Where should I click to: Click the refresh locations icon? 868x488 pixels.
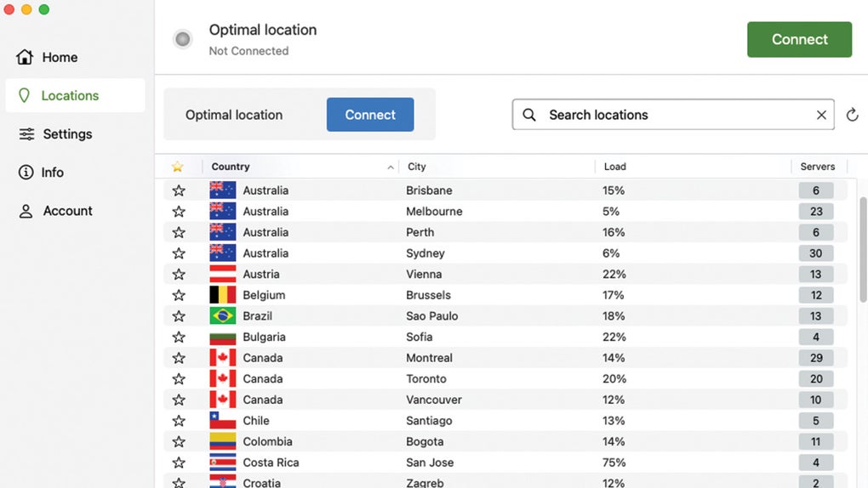pyautogui.click(x=852, y=115)
